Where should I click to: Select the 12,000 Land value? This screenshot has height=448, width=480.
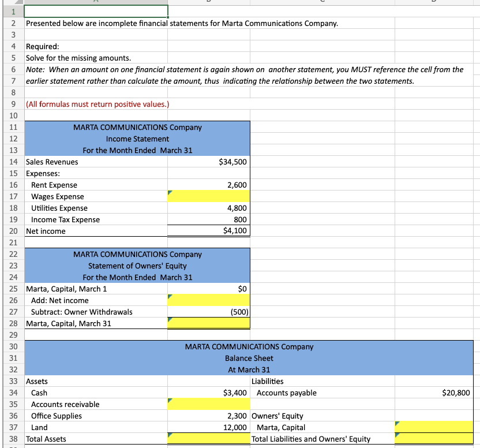(235, 427)
